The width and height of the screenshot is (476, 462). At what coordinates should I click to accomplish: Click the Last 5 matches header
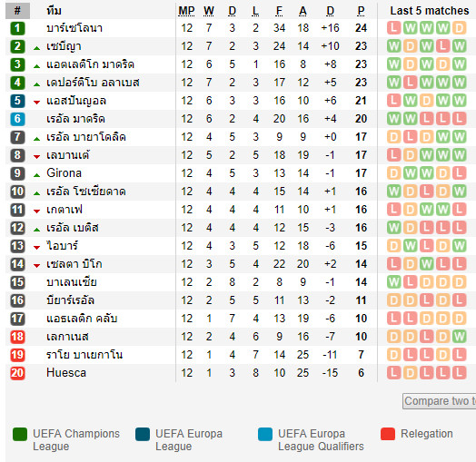pyautogui.click(x=430, y=11)
